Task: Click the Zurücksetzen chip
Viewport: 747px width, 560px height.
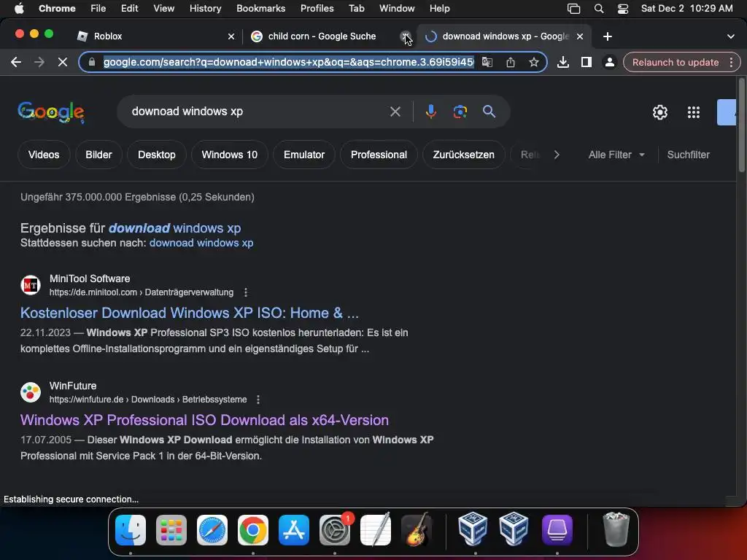Action: coord(463,155)
